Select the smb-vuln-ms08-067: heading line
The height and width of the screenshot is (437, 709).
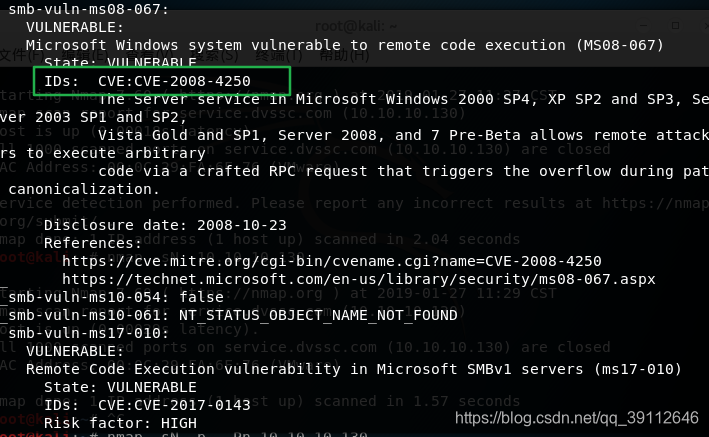89,9
